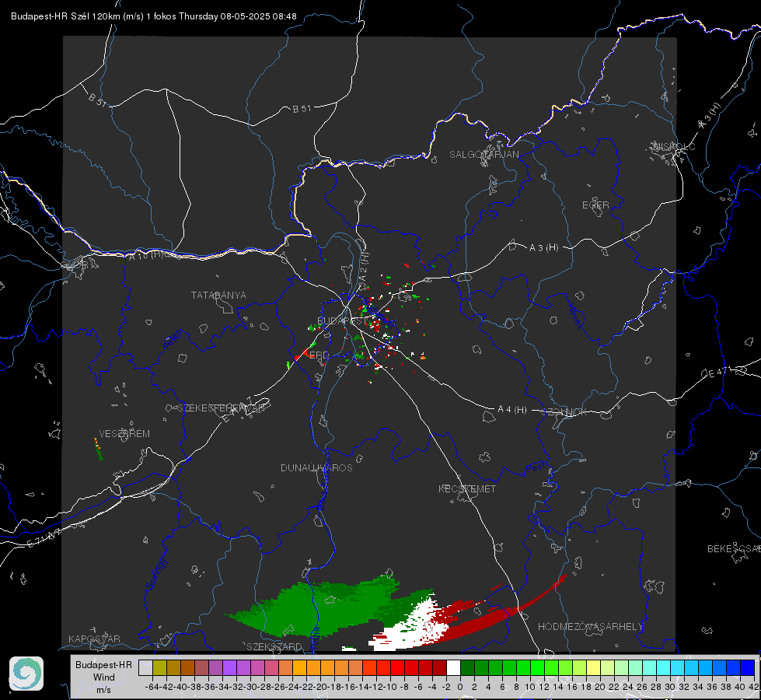Click the 'Budapest-HR Wind m/s' legend label
This screenshot has width=761, height=700.
coord(103,677)
